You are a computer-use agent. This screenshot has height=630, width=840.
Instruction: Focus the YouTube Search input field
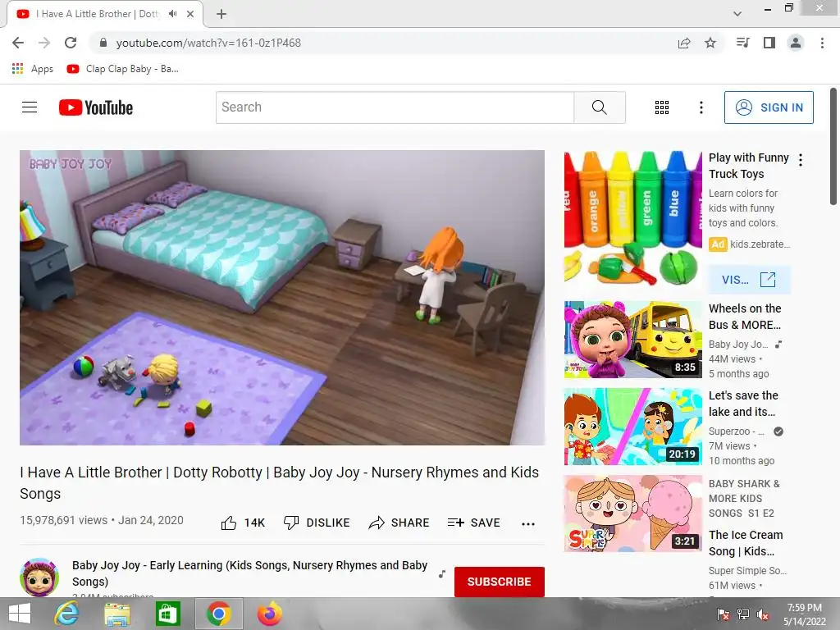click(395, 107)
